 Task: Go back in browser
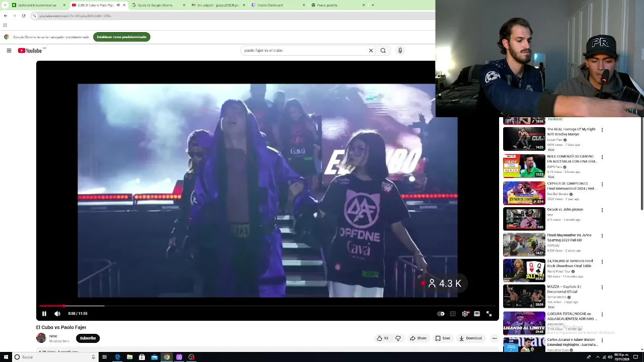coord(6,16)
